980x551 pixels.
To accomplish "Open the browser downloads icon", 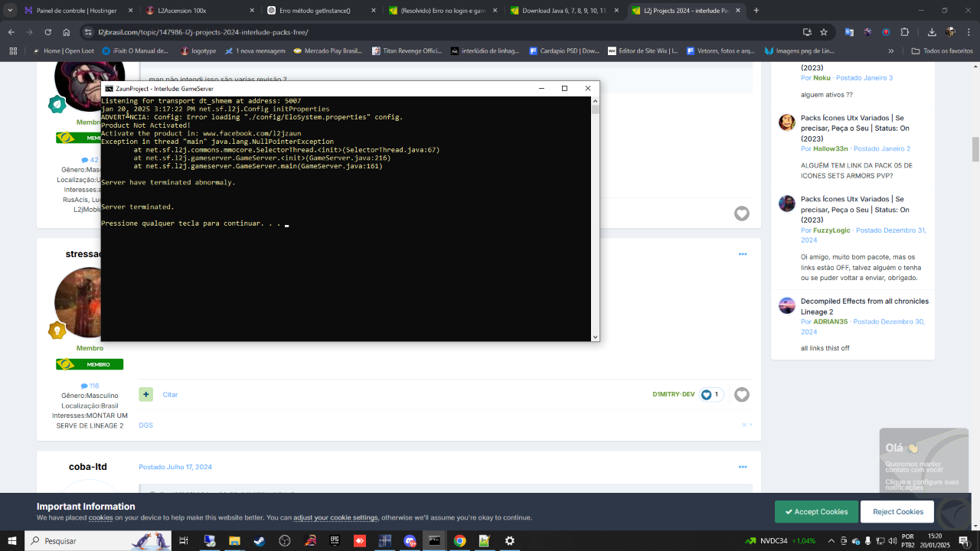I will (x=932, y=32).
